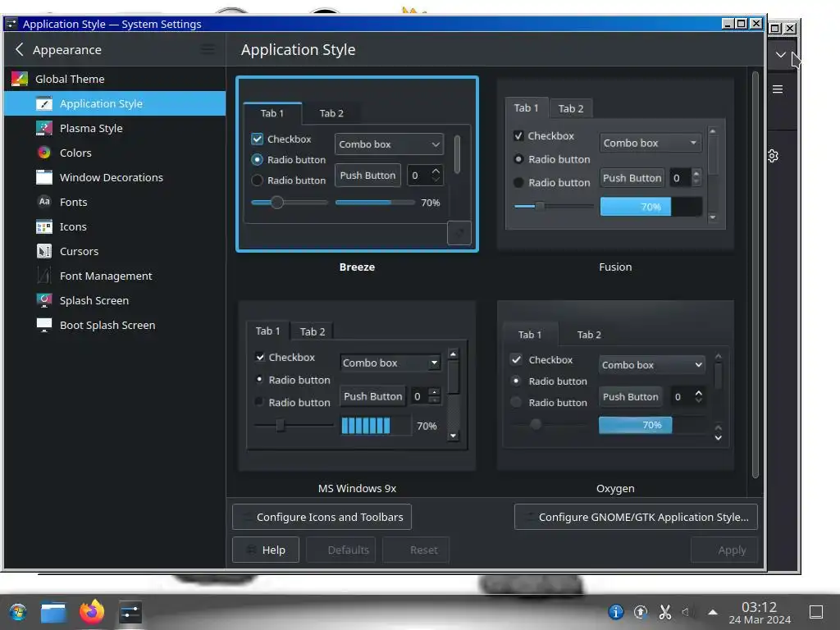Switch to System Settings taskbar icon
Viewport: 840px width, 630px height.
tap(130, 612)
